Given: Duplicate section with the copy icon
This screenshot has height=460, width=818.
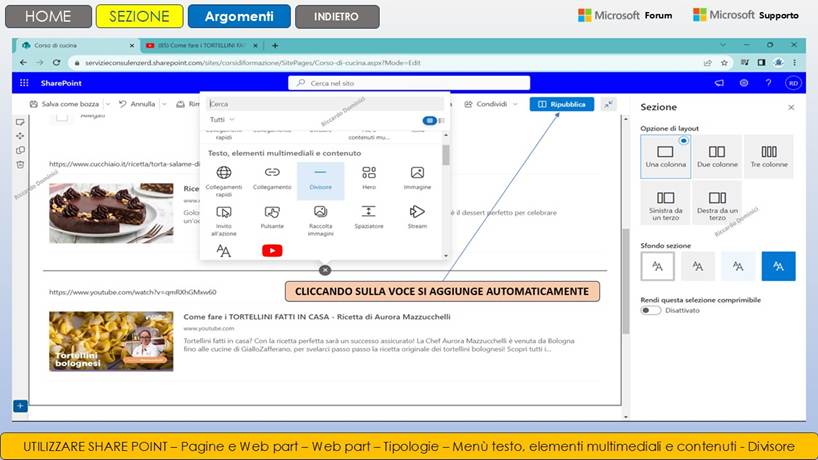Looking at the screenshot, I should coord(20,150).
